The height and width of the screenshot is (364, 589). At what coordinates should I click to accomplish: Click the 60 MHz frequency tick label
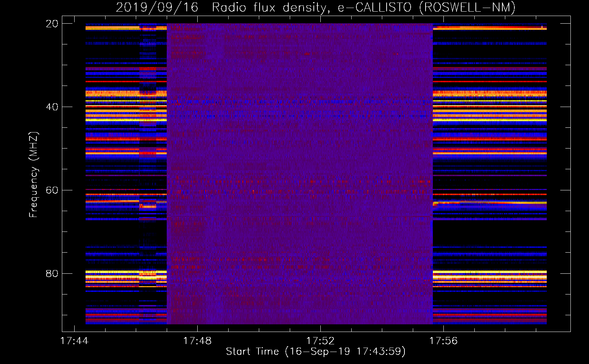coord(52,190)
